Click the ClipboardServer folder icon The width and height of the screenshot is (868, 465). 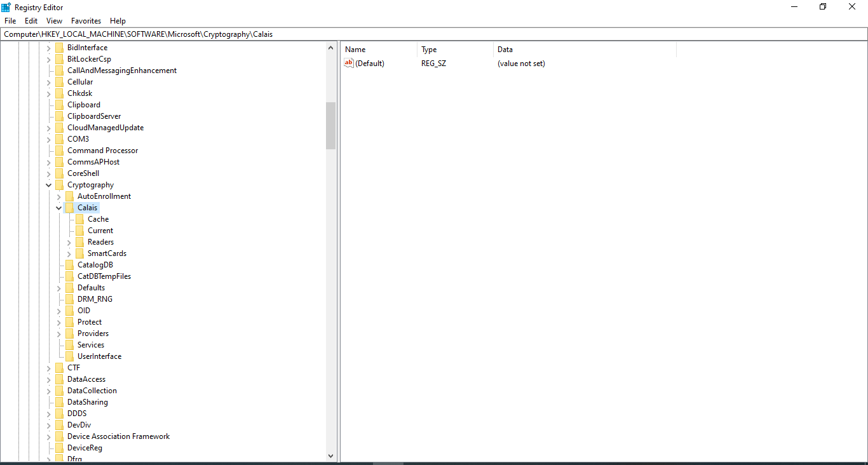[60, 116]
